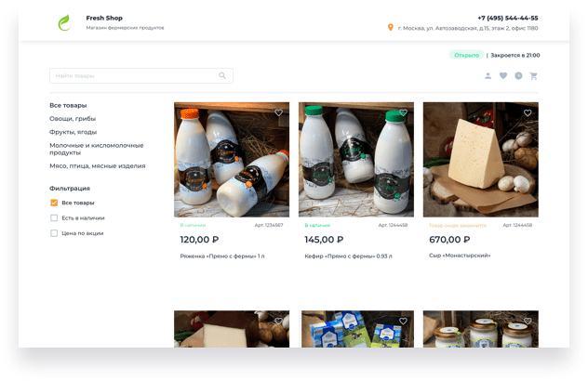Check the Цена по акции filter
This screenshot has width=588, height=381.
point(54,233)
